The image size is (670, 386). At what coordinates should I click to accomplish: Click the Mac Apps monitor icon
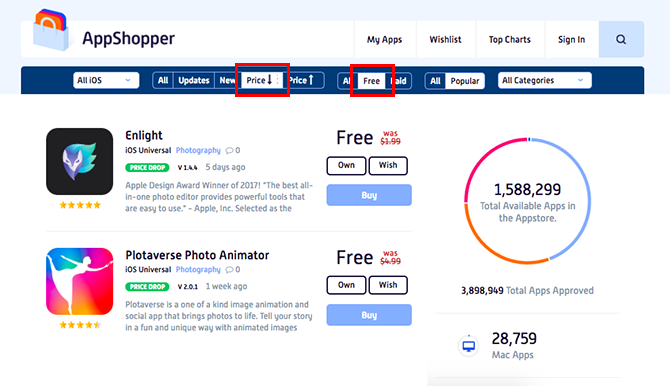(468, 345)
